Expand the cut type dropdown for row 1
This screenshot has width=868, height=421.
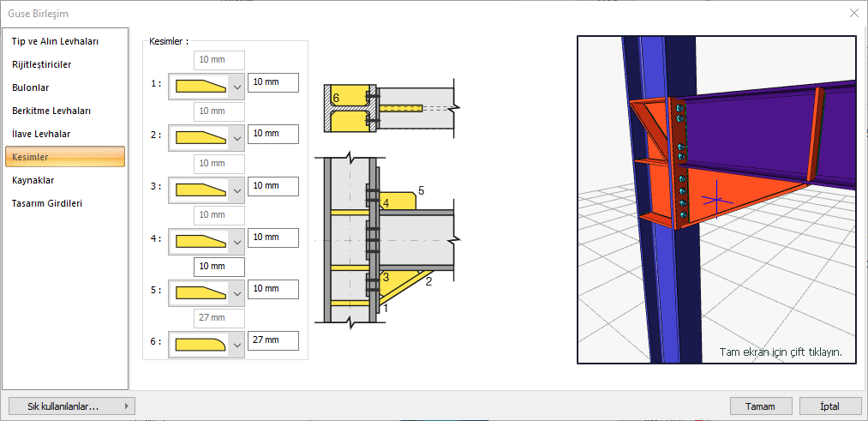pos(237,87)
